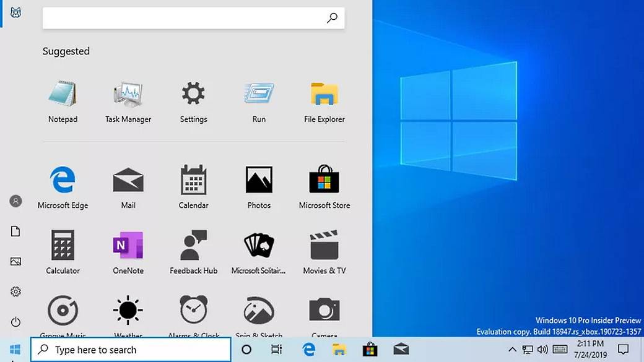Click the taskbar search box
The width and height of the screenshot is (644, 362).
[x=130, y=350]
